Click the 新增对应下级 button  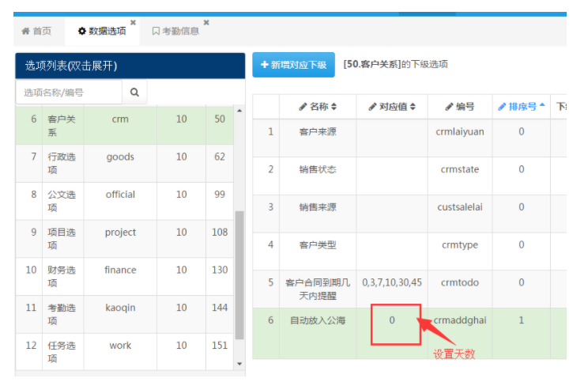(294, 65)
